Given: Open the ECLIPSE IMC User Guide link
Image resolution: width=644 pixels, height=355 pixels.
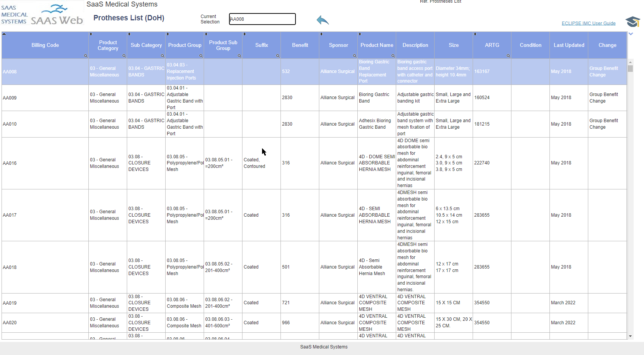Looking at the screenshot, I should tap(588, 23).
